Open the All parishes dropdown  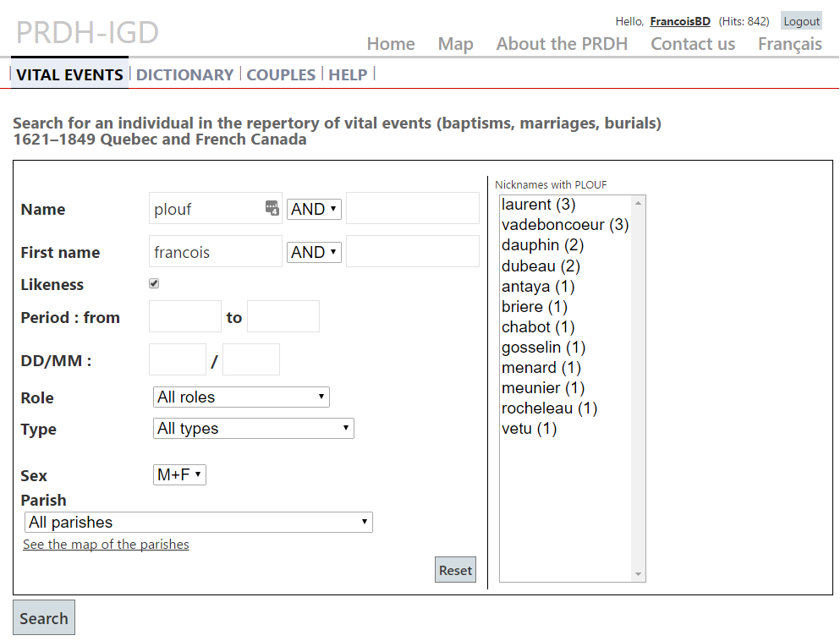(x=198, y=522)
